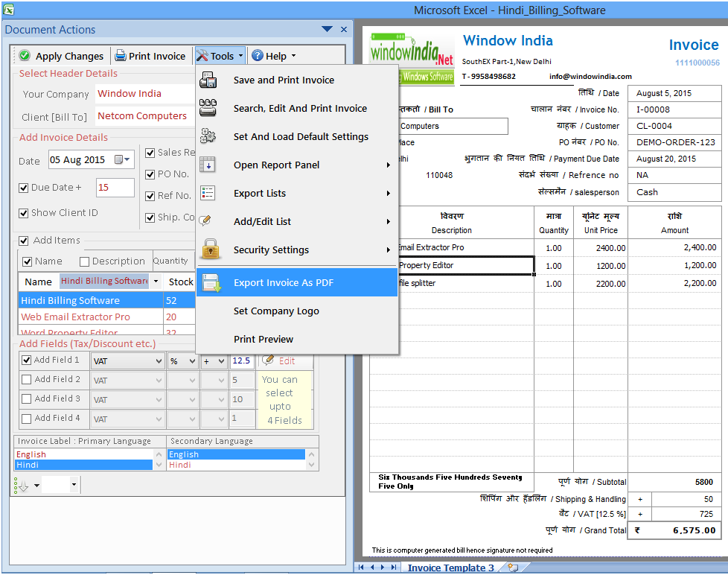Viewport: 728px width, 575px height.
Task: Click the Add Field 1 value field 12.5
Action: point(242,361)
